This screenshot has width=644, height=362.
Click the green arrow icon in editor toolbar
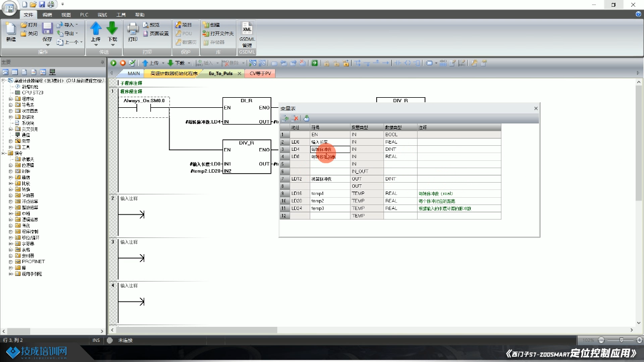point(314,63)
